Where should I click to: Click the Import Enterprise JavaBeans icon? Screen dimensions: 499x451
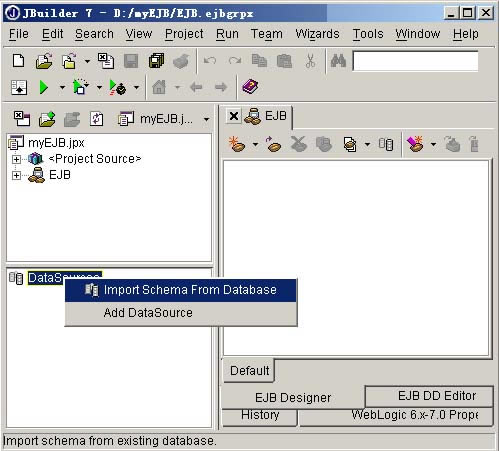click(273, 144)
